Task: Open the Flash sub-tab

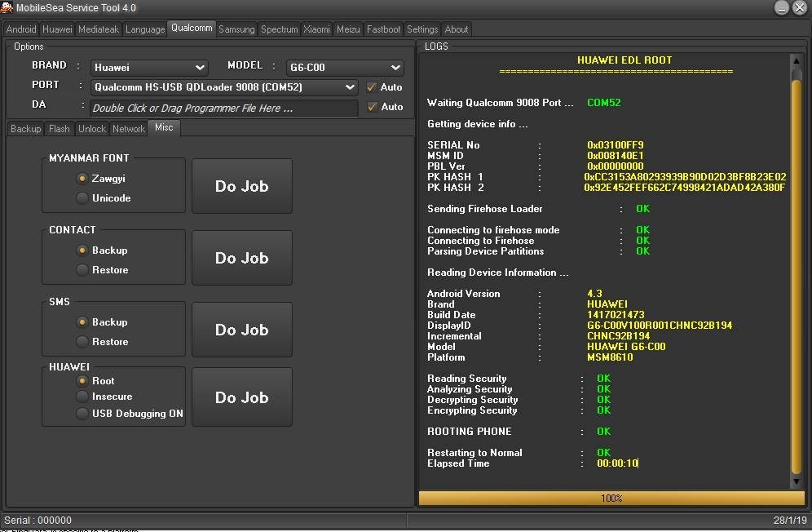Action: tap(60, 129)
